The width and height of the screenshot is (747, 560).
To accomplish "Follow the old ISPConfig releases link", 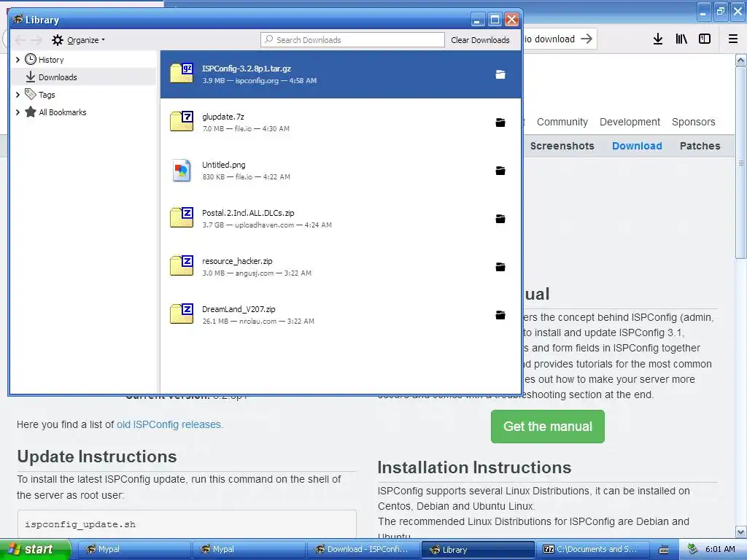I will [169, 424].
